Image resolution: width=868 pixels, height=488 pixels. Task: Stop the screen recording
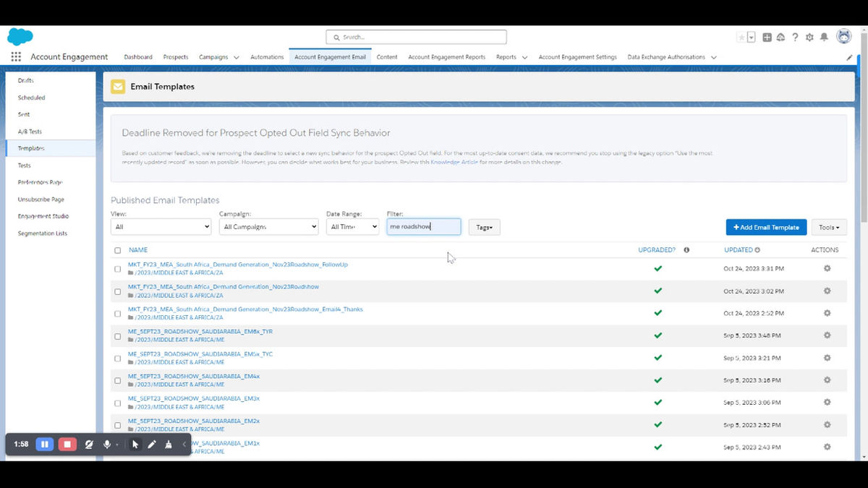[x=67, y=444]
